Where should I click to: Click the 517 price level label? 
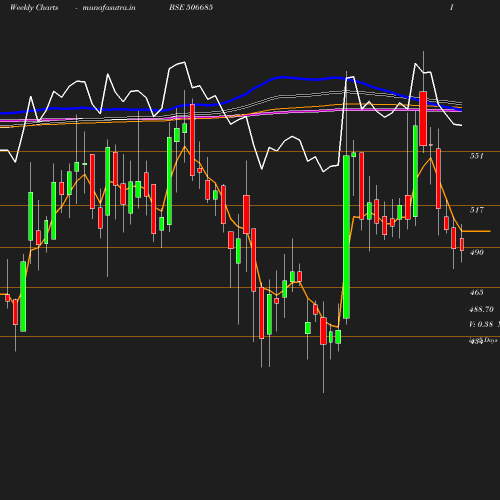(476, 210)
